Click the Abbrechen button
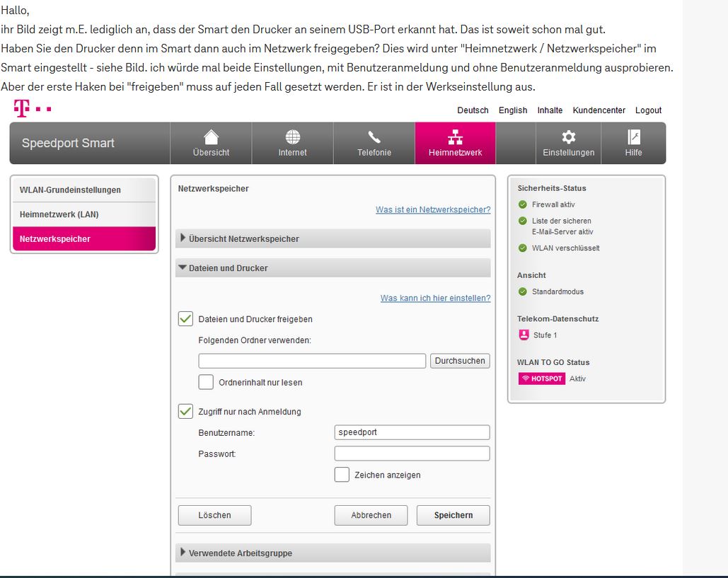The height and width of the screenshot is (578, 728). 371,515
